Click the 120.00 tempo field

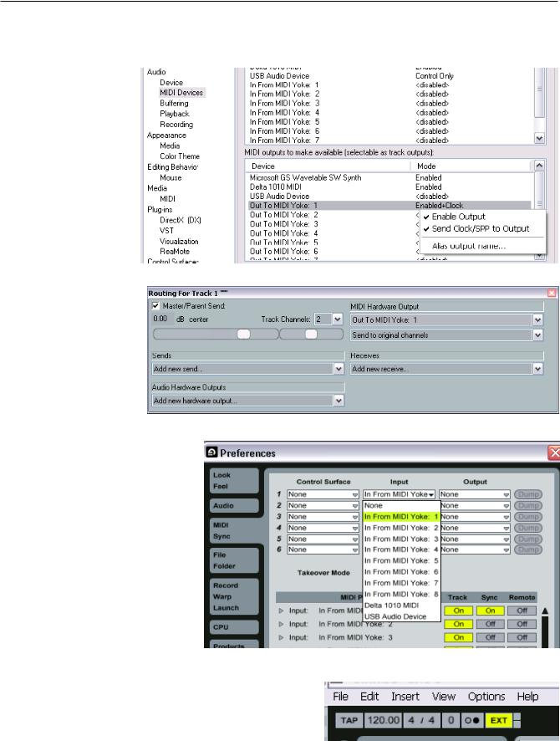pyautogui.click(x=384, y=721)
